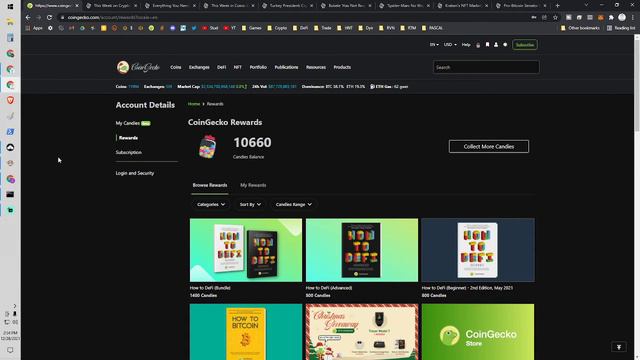Open the Christmas Giveaway reward thumbnail

coord(362,332)
